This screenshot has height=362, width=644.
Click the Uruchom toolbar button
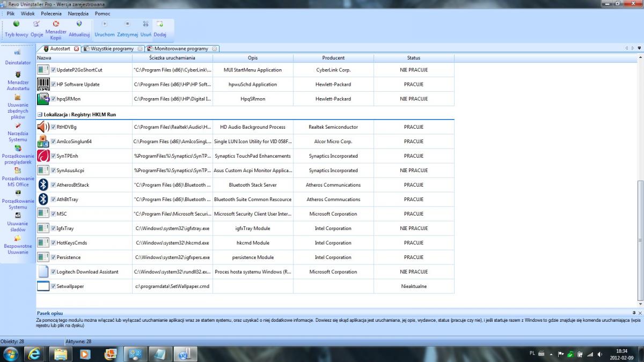[105, 28]
